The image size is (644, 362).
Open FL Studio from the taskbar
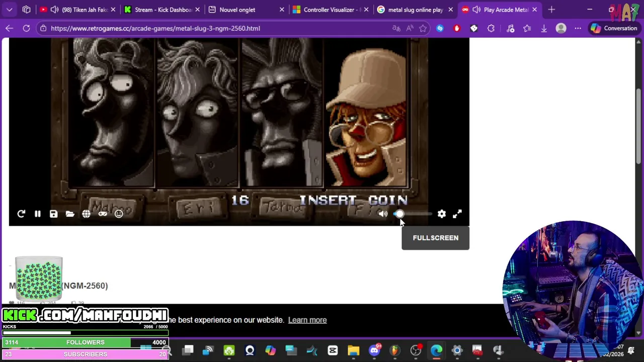tap(395, 350)
